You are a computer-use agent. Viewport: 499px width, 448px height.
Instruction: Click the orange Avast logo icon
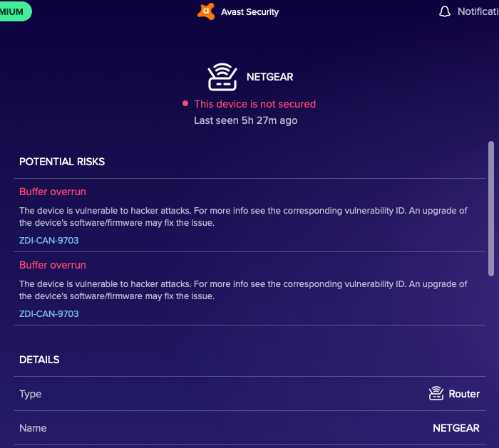coord(206,11)
